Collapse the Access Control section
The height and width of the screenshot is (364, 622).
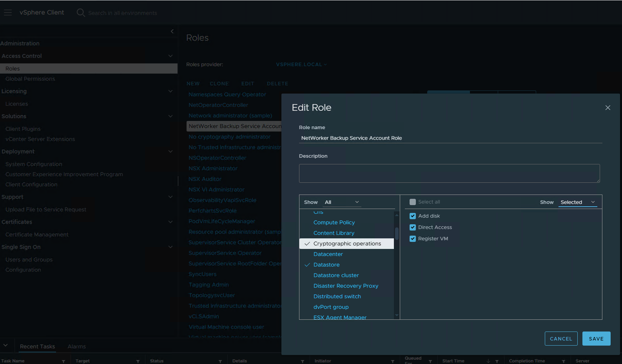tap(170, 56)
